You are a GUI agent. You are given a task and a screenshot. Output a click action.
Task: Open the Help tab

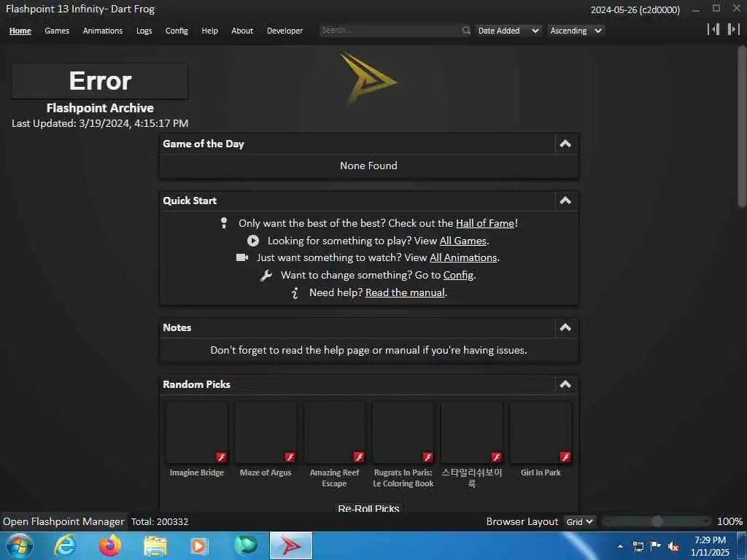209,31
